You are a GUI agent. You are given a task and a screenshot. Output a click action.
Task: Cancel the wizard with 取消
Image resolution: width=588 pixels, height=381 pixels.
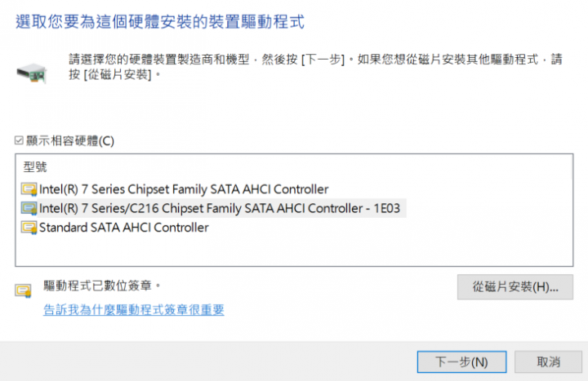click(548, 362)
